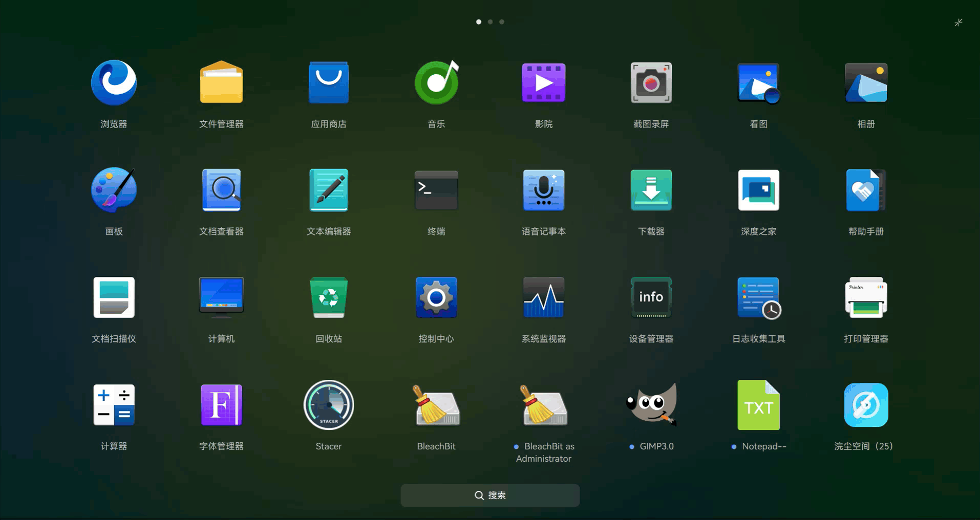Launch 文档扫描仪 document scanner
This screenshot has height=520, width=980.
114,297
